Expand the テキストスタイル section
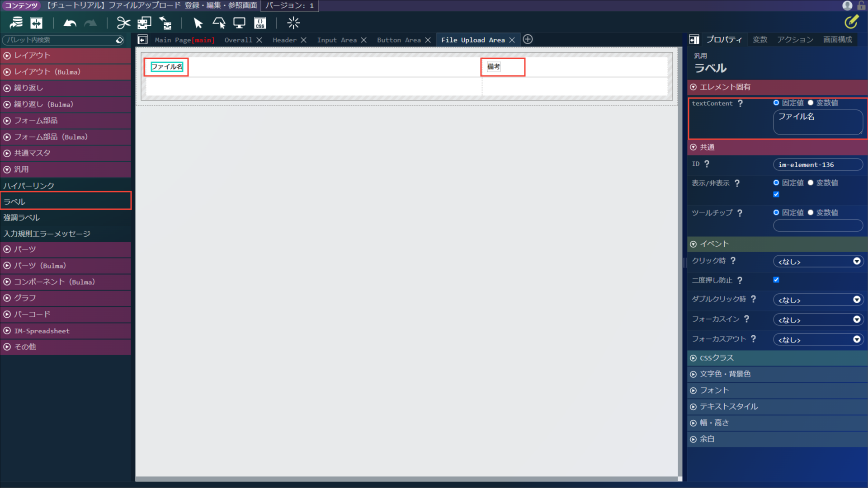The height and width of the screenshot is (488, 868). point(777,407)
